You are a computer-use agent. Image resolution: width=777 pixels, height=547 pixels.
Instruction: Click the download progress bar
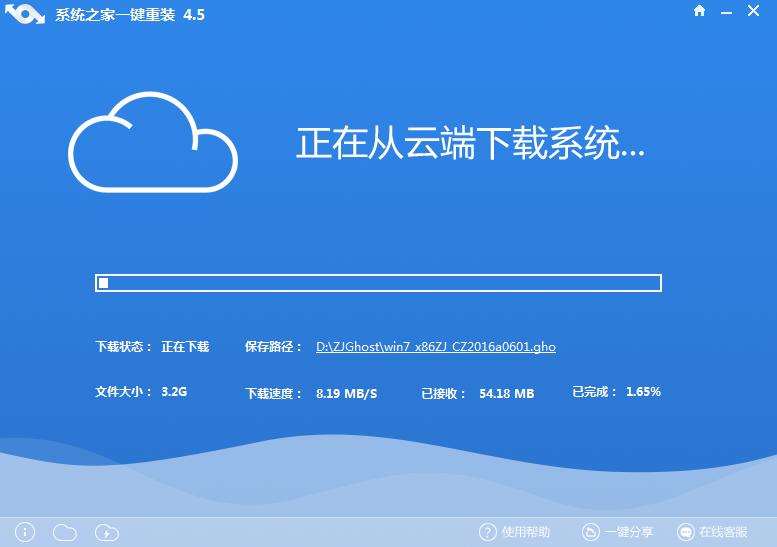tap(378, 283)
